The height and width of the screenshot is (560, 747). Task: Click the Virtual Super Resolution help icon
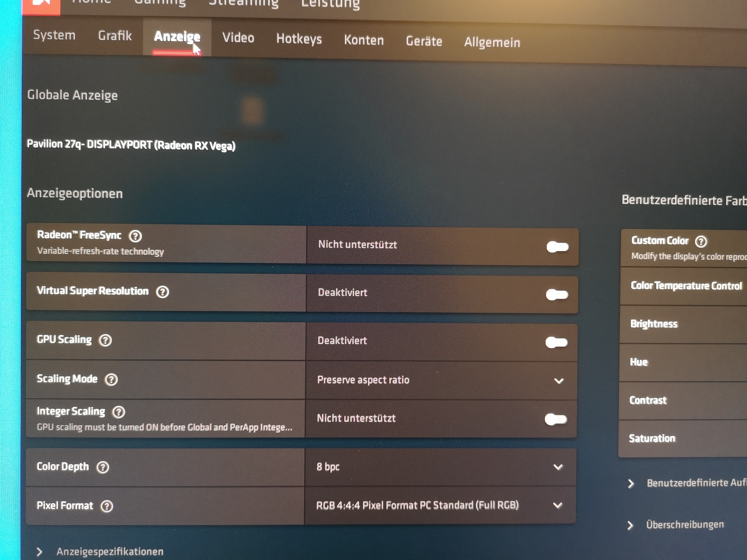click(162, 292)
